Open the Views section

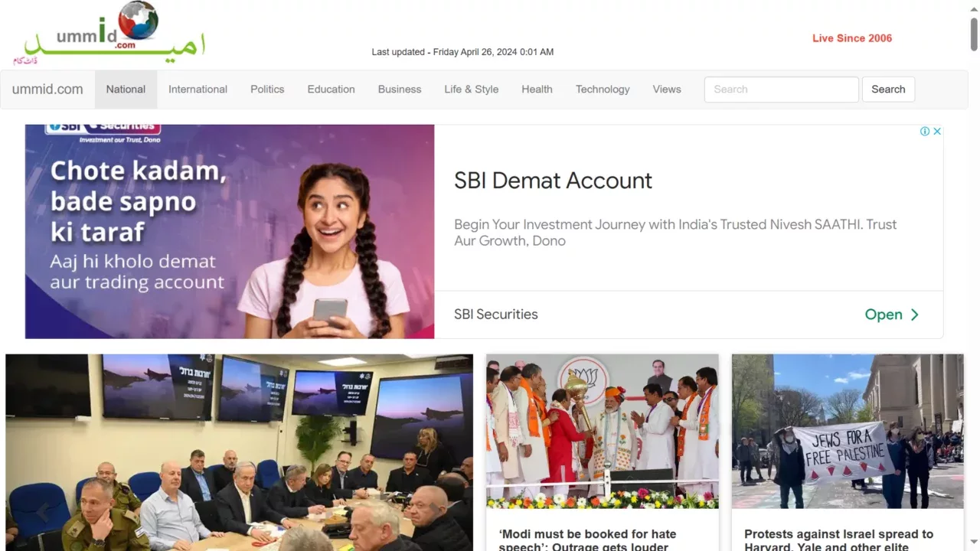667,90
